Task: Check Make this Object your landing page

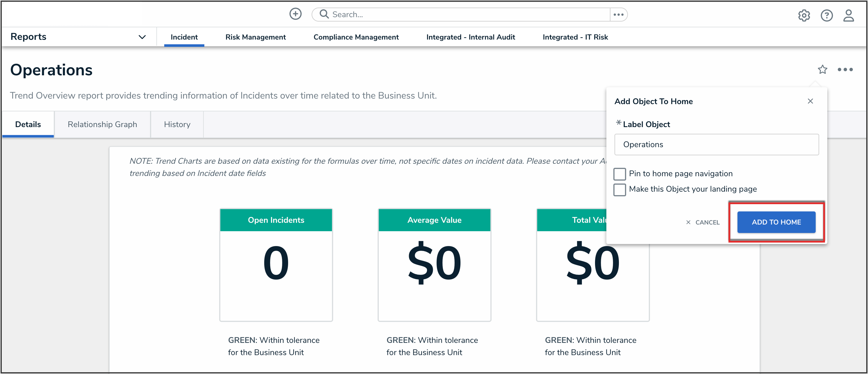Action: point(619,190)
